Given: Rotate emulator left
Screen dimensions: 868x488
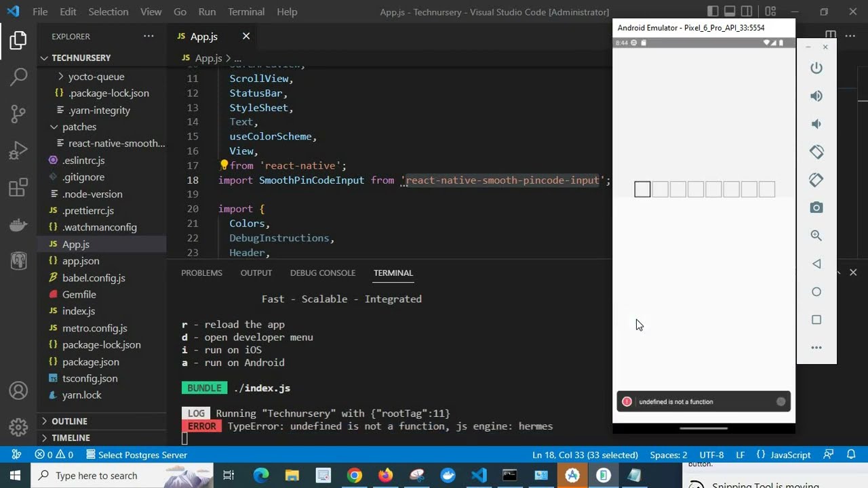Looking at the screenshot, I should pyautogui.click(x=816, y=152).
